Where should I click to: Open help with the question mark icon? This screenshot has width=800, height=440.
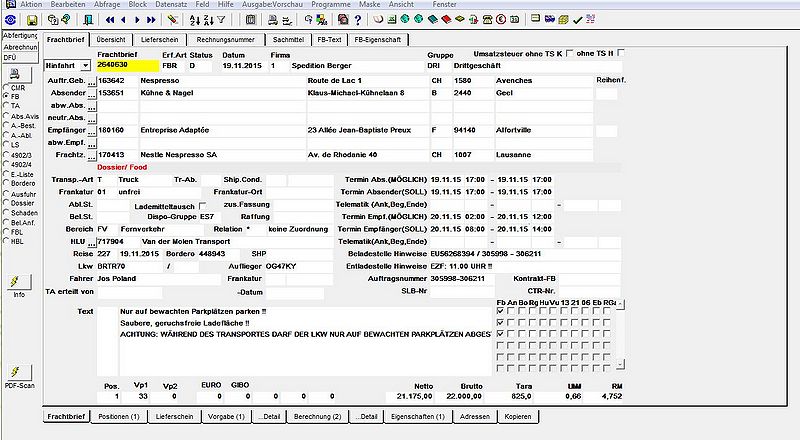coord(358,20)
